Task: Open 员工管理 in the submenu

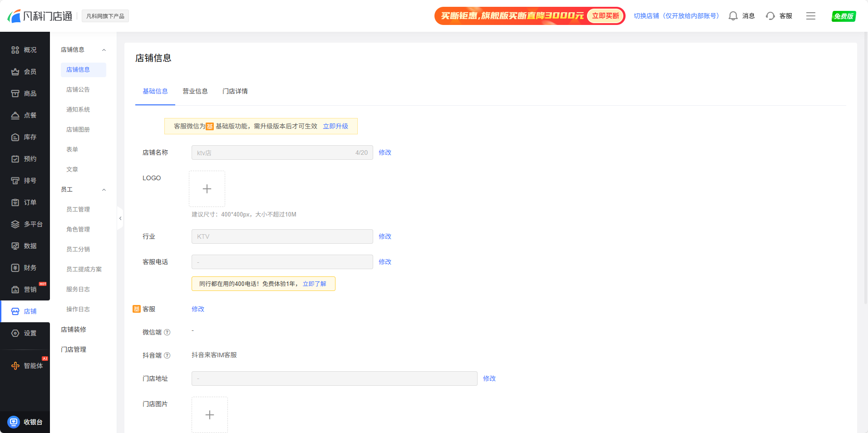Action: [x=78, y=210]
